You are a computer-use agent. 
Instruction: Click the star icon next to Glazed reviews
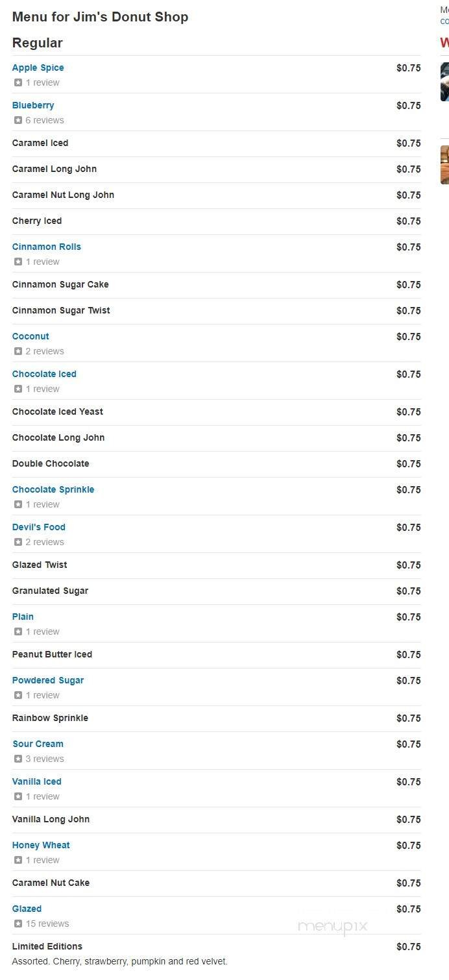pyautogui.click(x=18, y=924)
